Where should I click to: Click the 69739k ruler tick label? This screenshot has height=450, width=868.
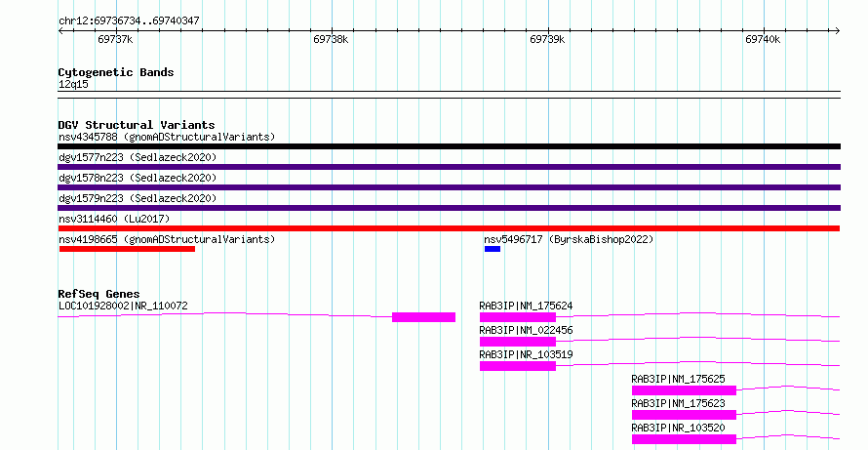[x=547, y=39]
